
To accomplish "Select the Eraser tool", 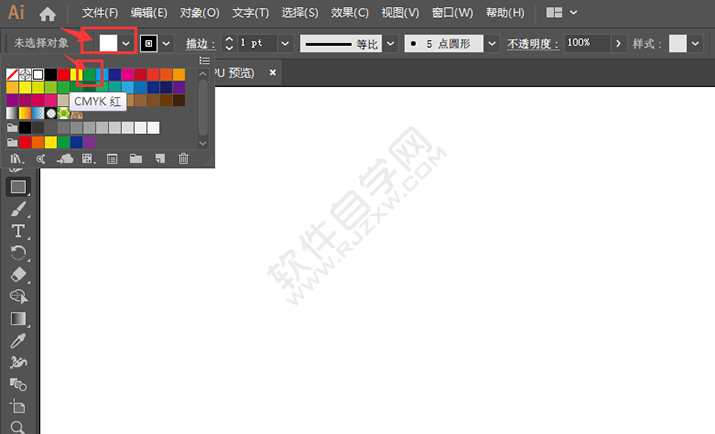I will (18, 275).
